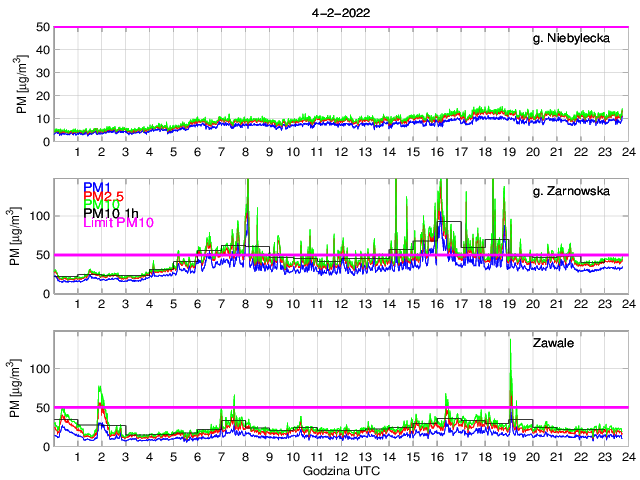Screen dimensions: 640x480
Task: Click the red PM2.5 legend entry
Action: [104, 196]
